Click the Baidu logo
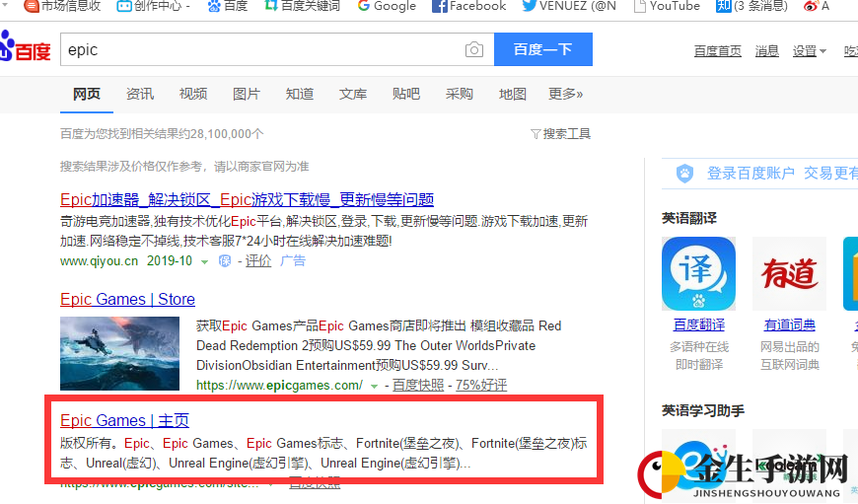The width and height of the screenshot is (858, 504). [26, 47]
